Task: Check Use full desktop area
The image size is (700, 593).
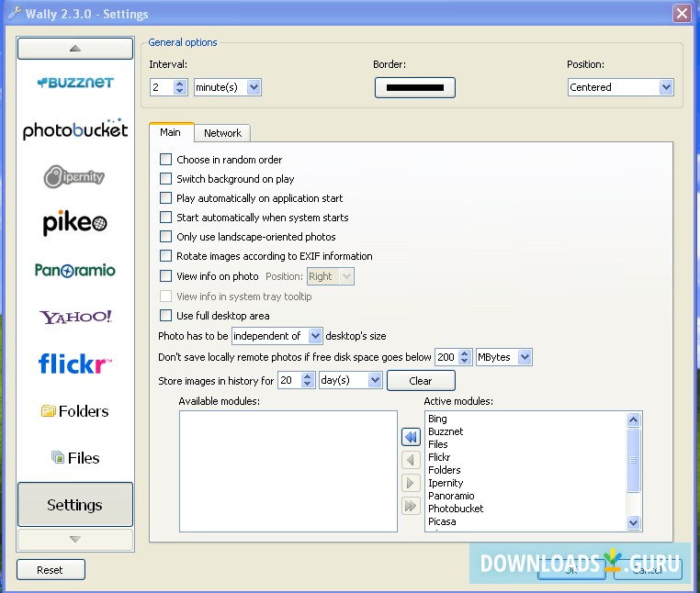Action: click(165, 316)
